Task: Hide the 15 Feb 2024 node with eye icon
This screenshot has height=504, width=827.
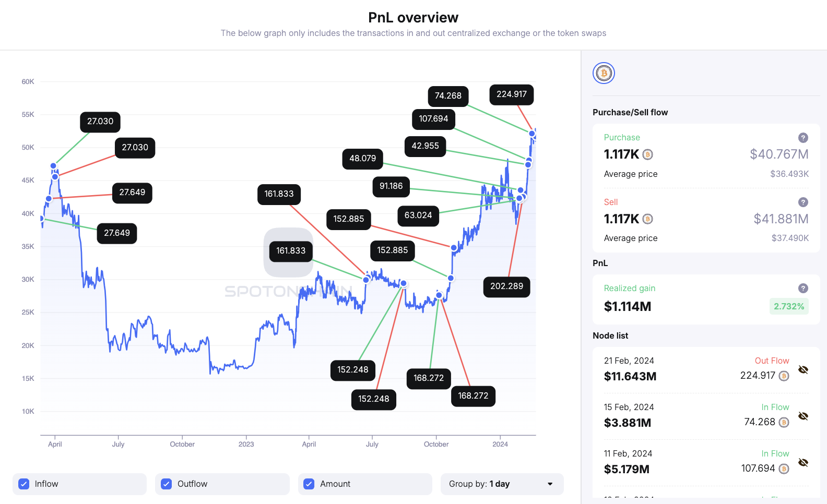Action: click(802, 415)
